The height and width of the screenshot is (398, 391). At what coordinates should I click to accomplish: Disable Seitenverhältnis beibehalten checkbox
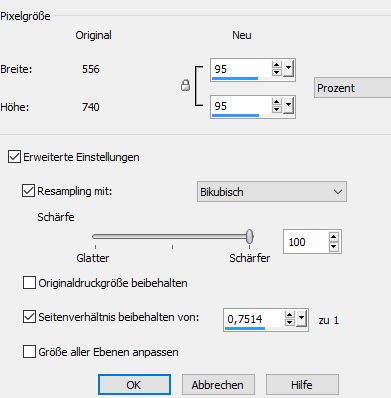29,316
